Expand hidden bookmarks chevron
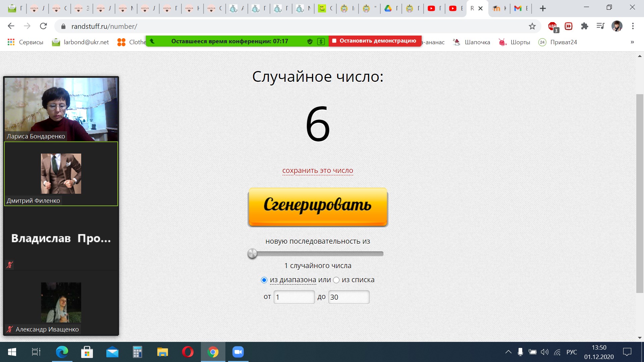Screen dimensions: 644x362 pos(632,42)
